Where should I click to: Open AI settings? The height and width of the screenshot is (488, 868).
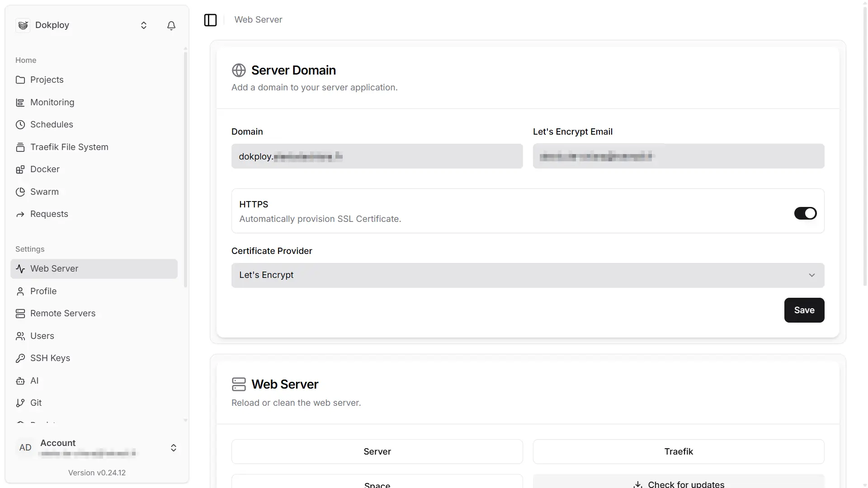click(x=94, y=381)
